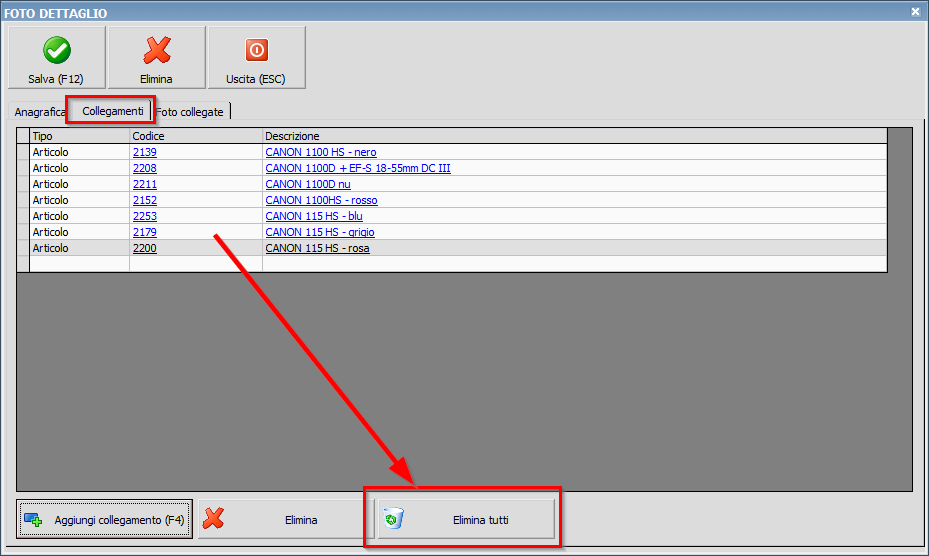
Task: Click Aggiungi collegamento (F4) button text
Action: point(119,520)
